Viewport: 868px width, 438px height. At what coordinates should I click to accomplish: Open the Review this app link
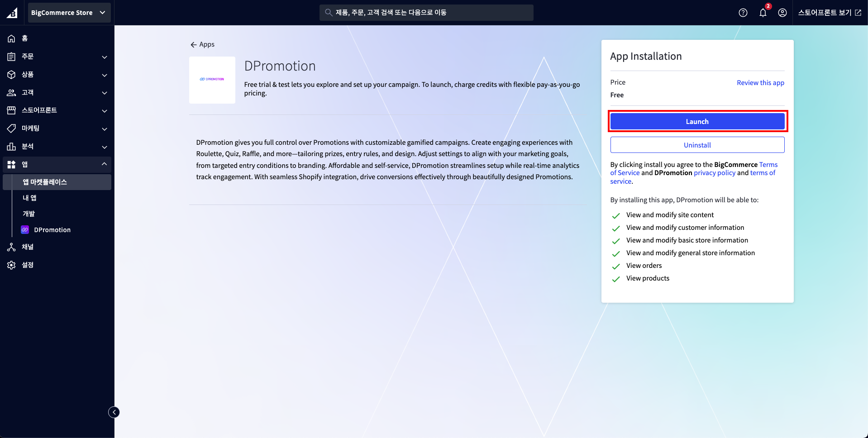click(x=760, y=83)
